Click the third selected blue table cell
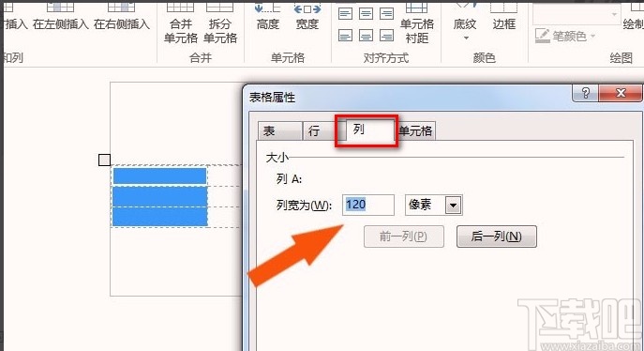644x351 pixels. click(159, 217)
